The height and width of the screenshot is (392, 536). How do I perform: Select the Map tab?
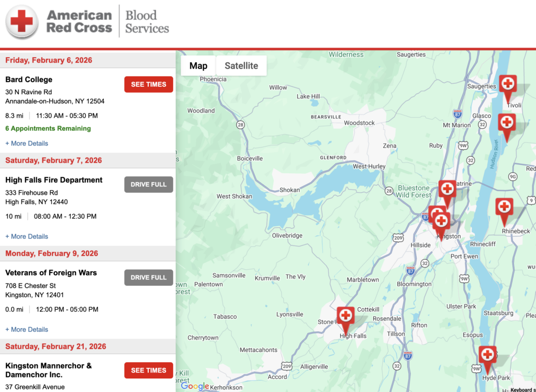tap(198, 65)
